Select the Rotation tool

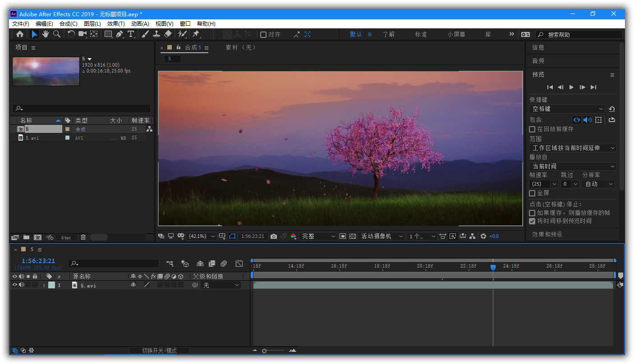click(x=71, y=34)
